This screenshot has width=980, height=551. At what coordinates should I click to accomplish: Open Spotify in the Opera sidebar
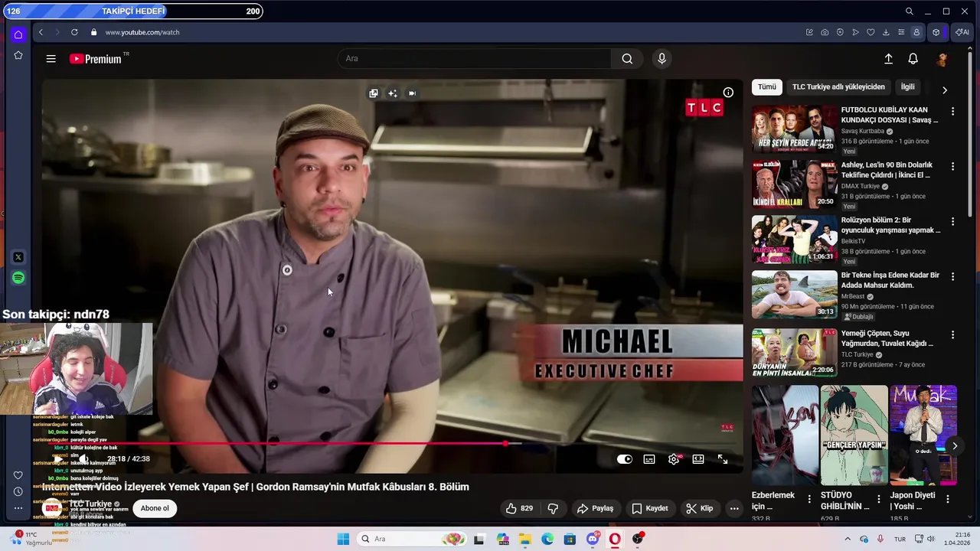(18, 278)
